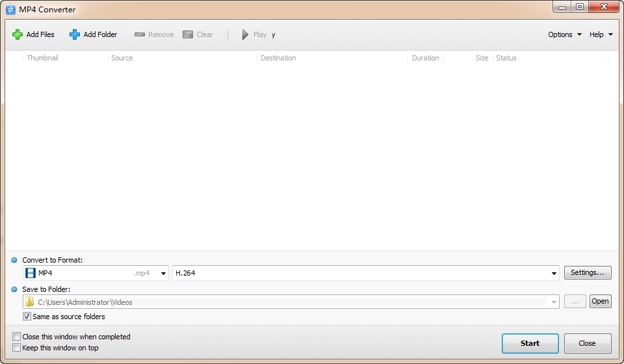Image resolution: width=624 pixels, height=364 pixels.
Task: Click the Settings... button
Action: tap(588, 272)
